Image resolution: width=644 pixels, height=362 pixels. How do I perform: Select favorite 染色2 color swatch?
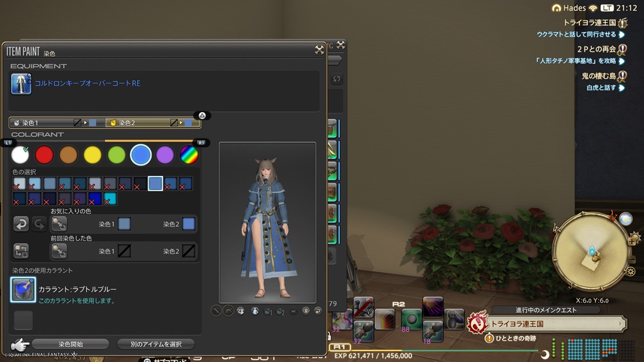point(189,224)
